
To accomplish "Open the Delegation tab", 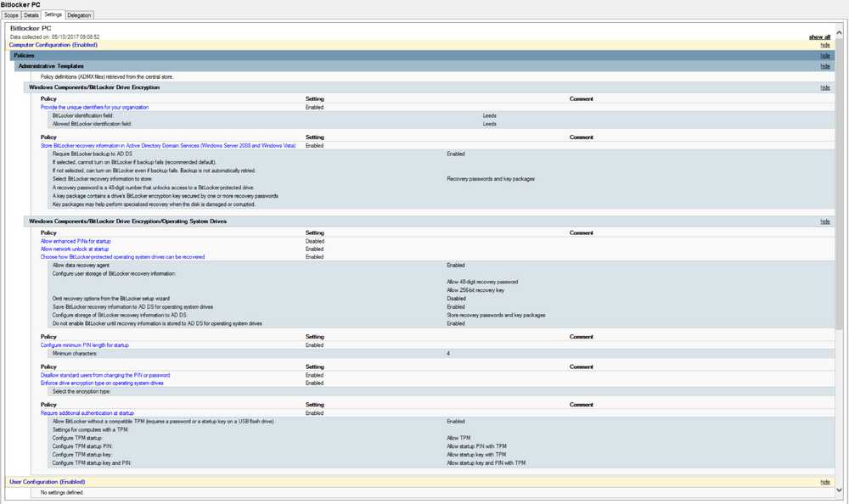I will (x=79, y=15).
